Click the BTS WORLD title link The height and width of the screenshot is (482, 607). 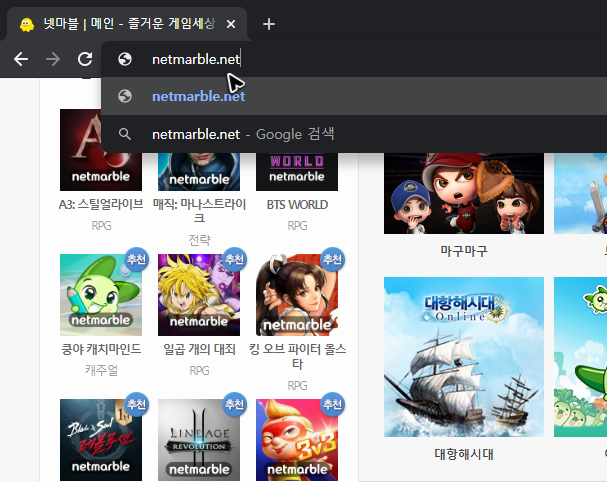pyautogui.click(x=297, y=204)
